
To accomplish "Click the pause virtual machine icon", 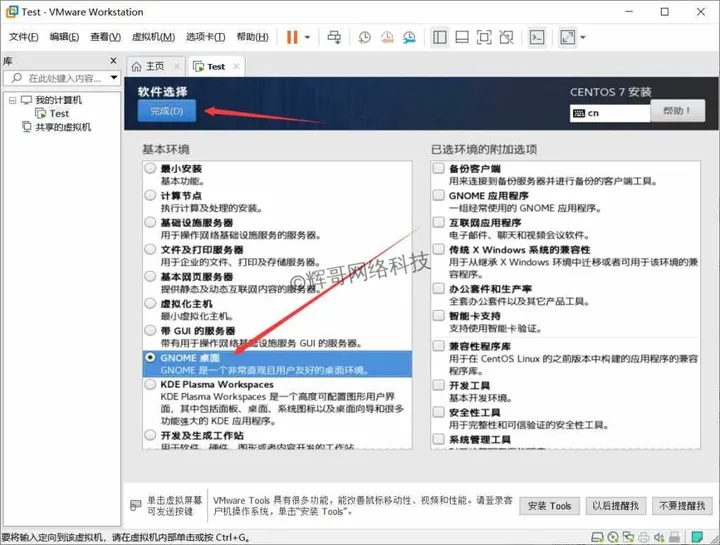I will tap(292, 37).
